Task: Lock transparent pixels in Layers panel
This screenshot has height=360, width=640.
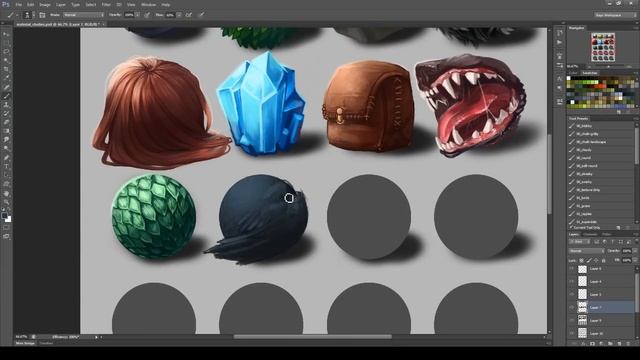Action: tap(581, 260)
